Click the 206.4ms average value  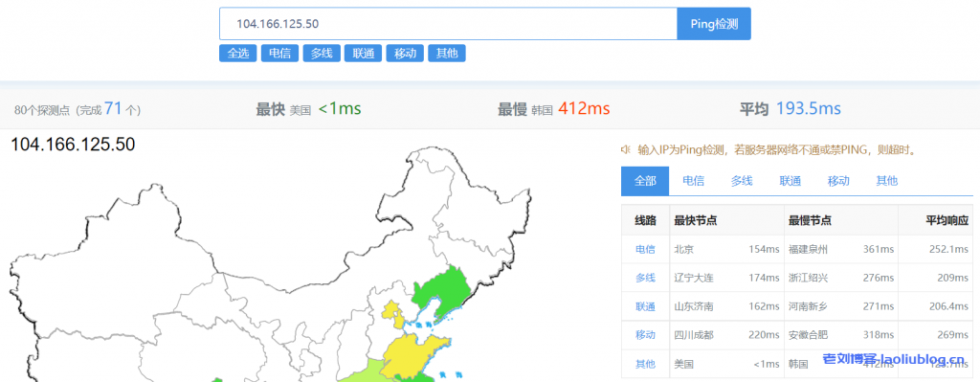tap(949, 306)
